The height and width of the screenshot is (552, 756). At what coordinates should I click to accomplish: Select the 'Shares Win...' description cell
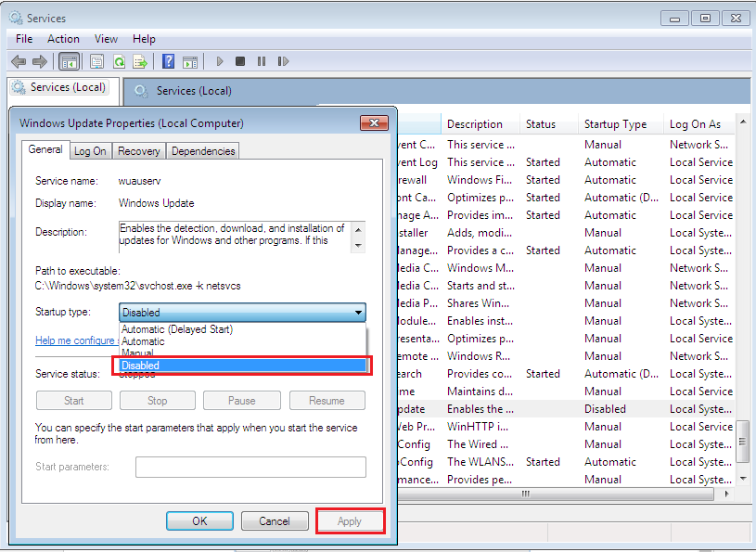tap(478, 303)
